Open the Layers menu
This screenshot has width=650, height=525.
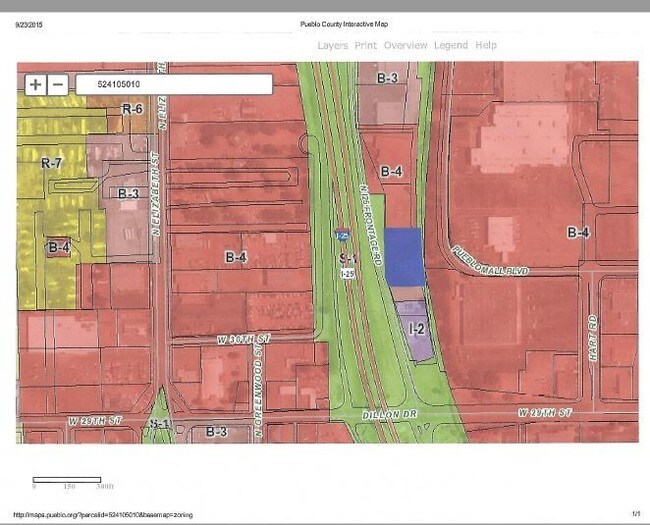click(332, 45)
